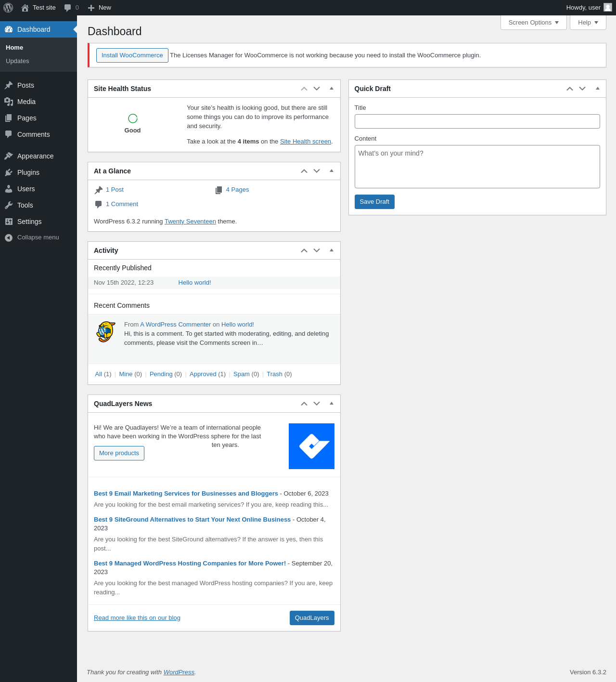Open the 1 Post link
The width and height of the screenshot is (616, 682).
(x=115, y=190)
